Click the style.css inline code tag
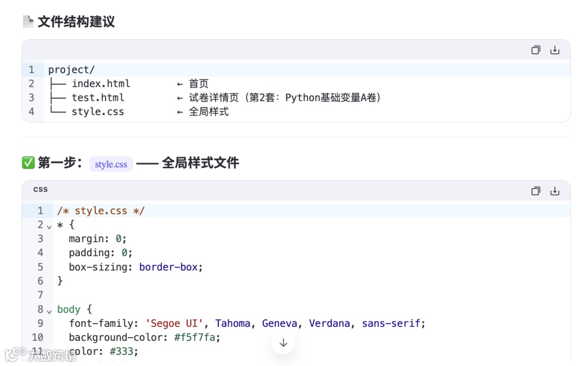Screen dimensions: 588x366 [111, 164]
